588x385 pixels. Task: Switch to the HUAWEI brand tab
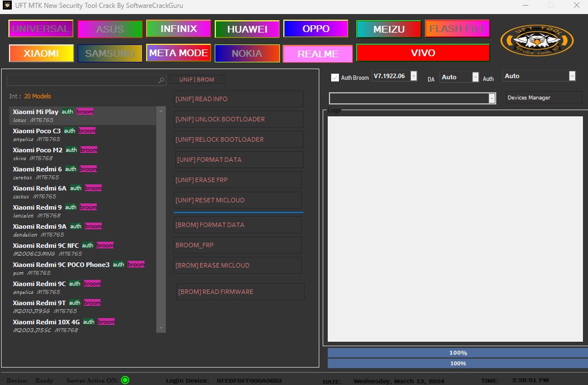247,29
